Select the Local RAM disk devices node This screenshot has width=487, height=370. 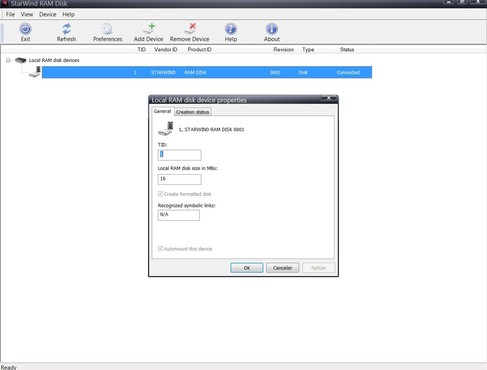pyautogui.click(x=54, y=60)
